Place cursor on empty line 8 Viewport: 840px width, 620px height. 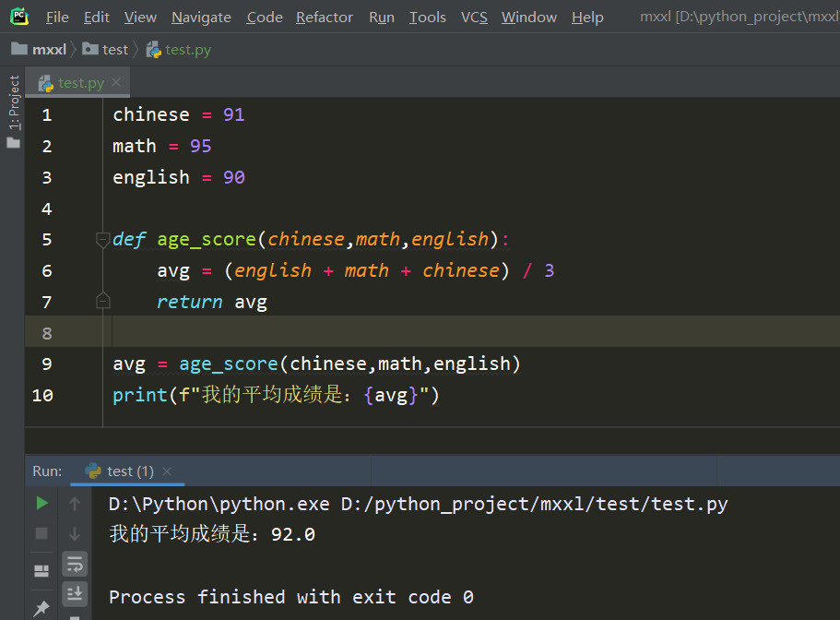coord(471,332)
